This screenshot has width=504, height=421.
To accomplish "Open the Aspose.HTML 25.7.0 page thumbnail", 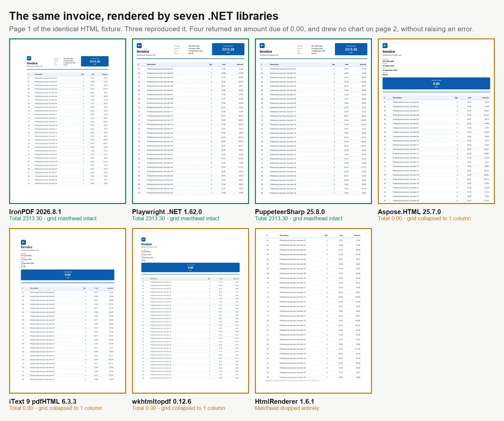I will pyautogui.click(x=436, y=121).
